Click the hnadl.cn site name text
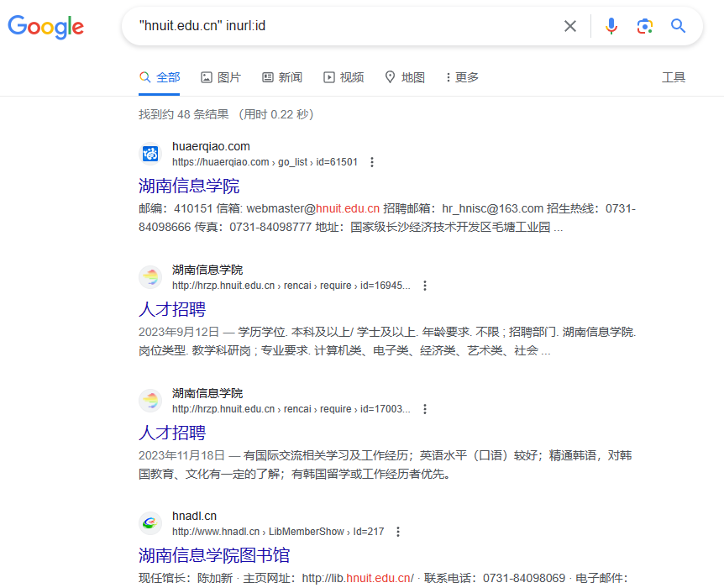This screenshot has width=724, height=588. tap(194, 516)
